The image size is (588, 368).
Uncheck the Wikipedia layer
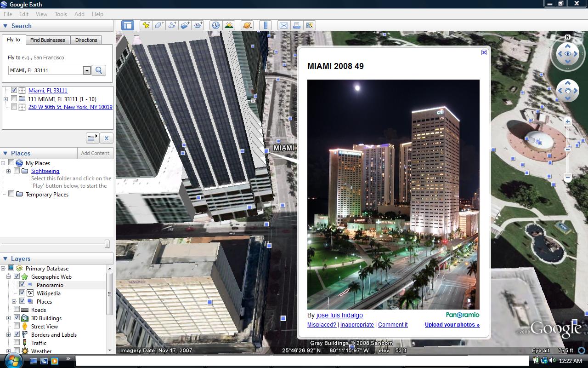[x=22, y=293]
